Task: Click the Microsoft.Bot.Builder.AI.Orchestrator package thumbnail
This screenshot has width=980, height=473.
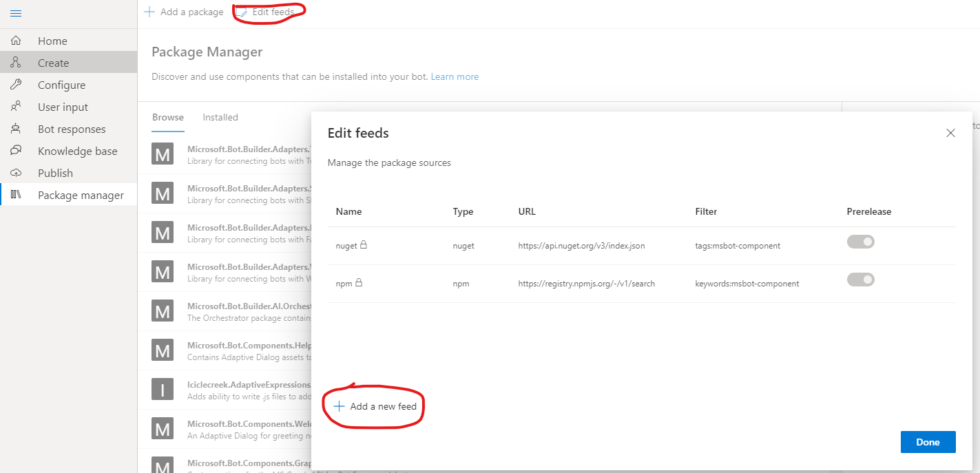Action: click(162, 311)
